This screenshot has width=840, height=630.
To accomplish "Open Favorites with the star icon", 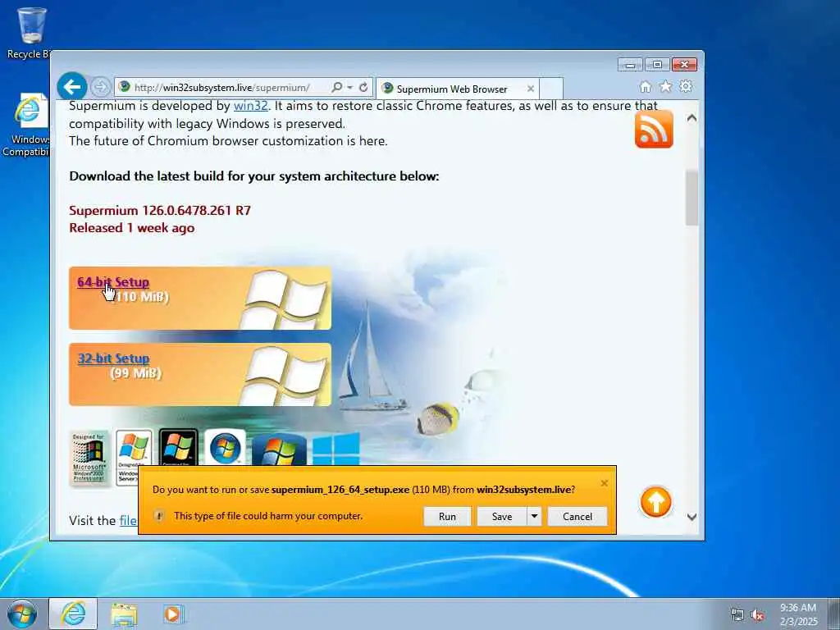I will [x=665, y=86].
